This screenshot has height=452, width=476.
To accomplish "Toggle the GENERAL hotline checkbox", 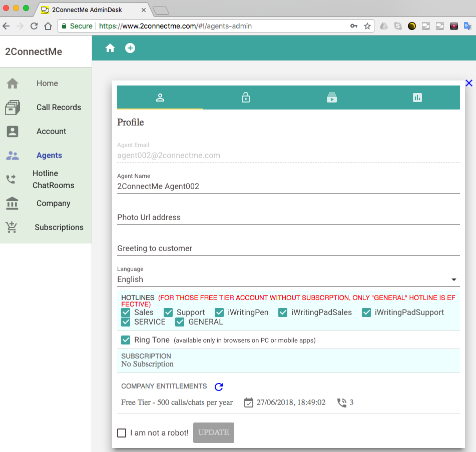I will tap(180, 322).
